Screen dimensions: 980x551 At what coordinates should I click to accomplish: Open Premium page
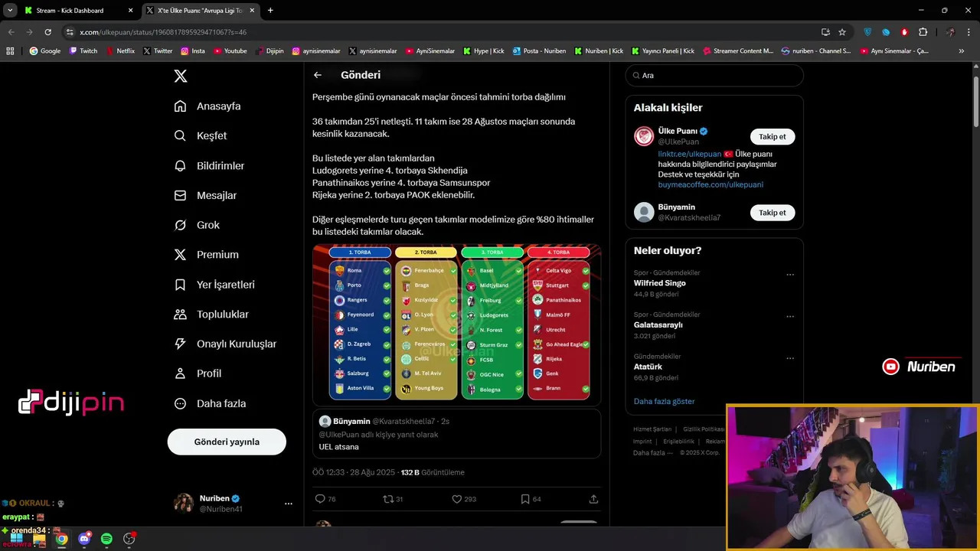click(206, 255)
